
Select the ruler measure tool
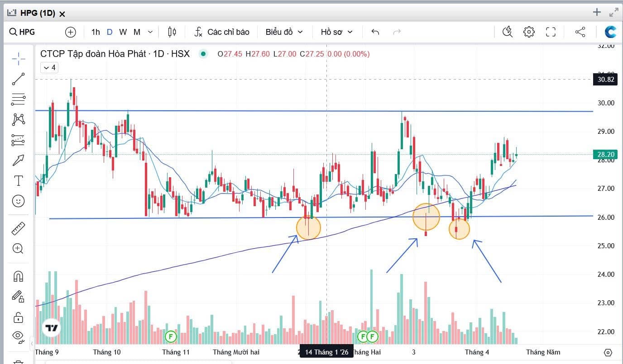tap(19, 228)
